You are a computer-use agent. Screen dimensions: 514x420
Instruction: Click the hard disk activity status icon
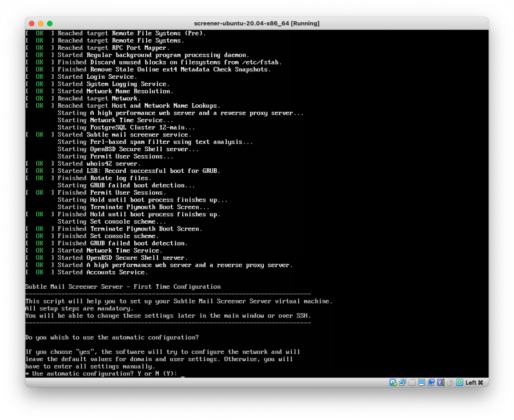(x=393, y=382)
